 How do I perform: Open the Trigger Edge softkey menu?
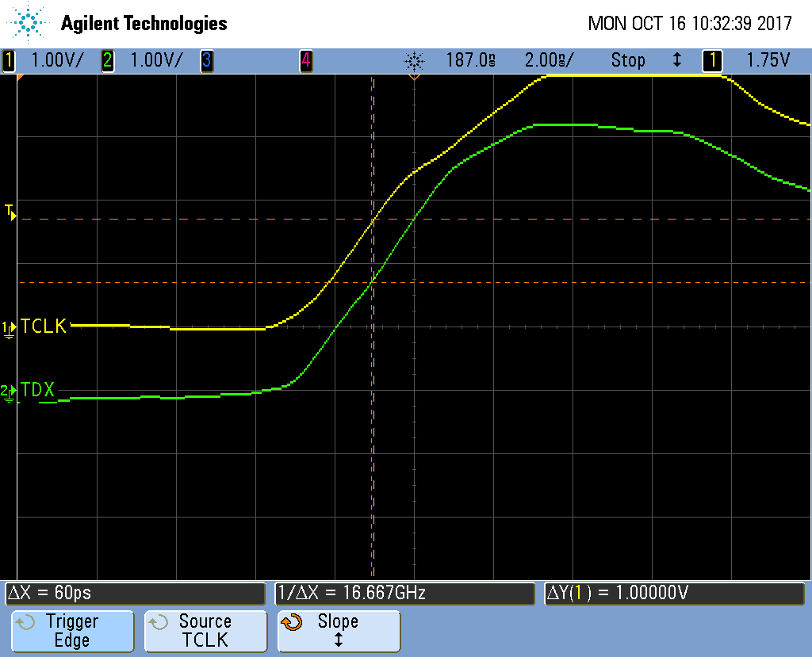[x=71, y=631]
